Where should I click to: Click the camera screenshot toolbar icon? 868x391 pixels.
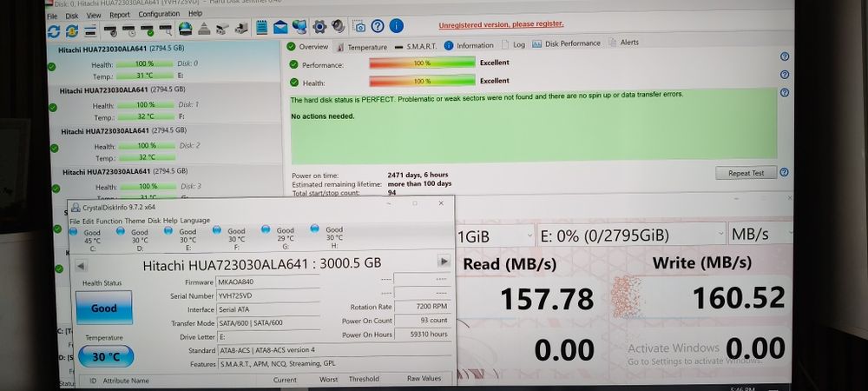click(x=360, y=27)
